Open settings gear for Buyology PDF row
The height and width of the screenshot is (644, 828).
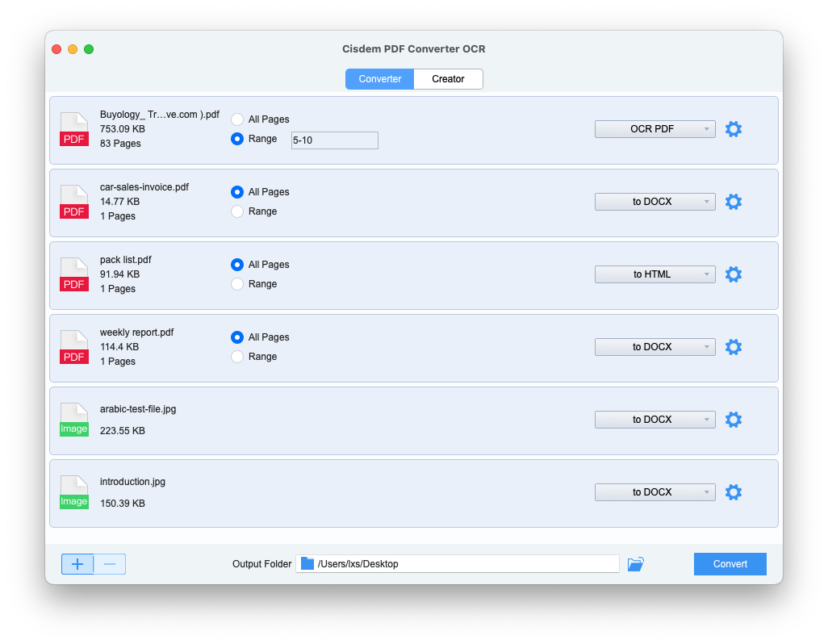click(734, 129)
